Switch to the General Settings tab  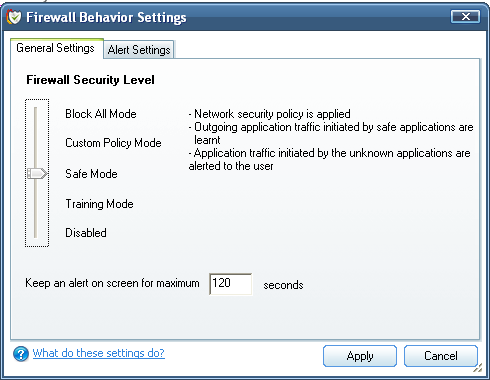pyautogui.click(x=56, y=48)
